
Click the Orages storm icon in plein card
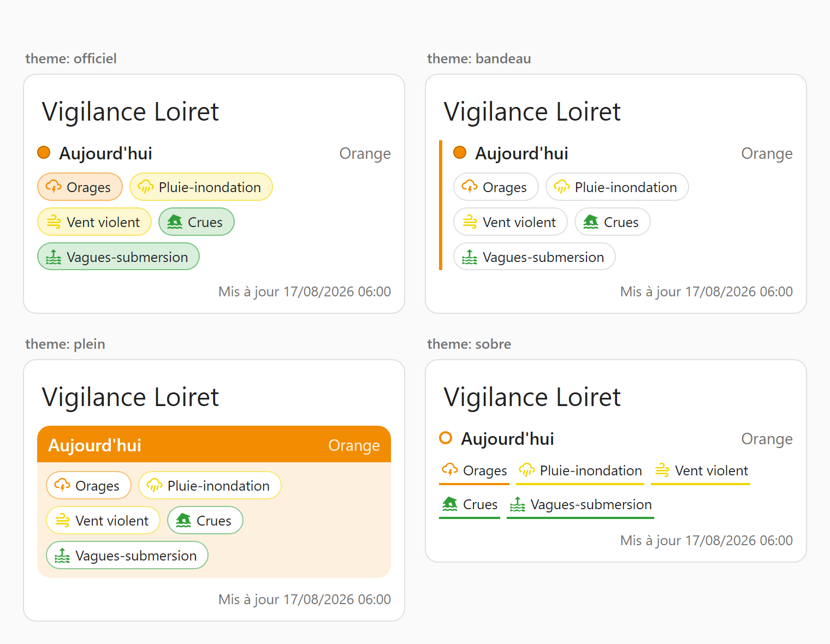[x=62, y=486]
